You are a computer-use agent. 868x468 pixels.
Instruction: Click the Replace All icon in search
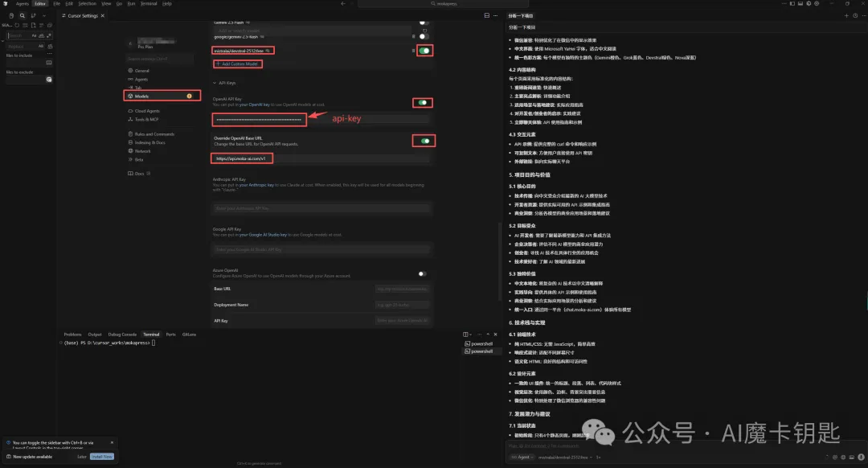tap(50, 47)
